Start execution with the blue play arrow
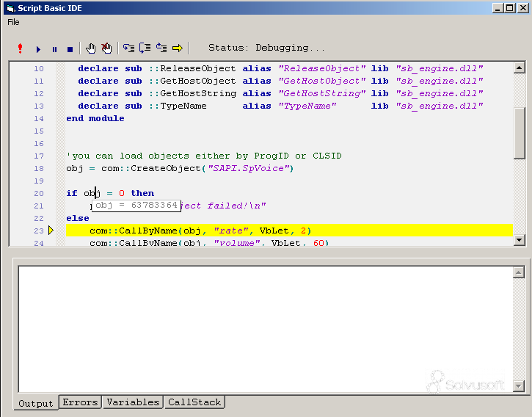This screenshot has width=532, height=417. [38, 50]
